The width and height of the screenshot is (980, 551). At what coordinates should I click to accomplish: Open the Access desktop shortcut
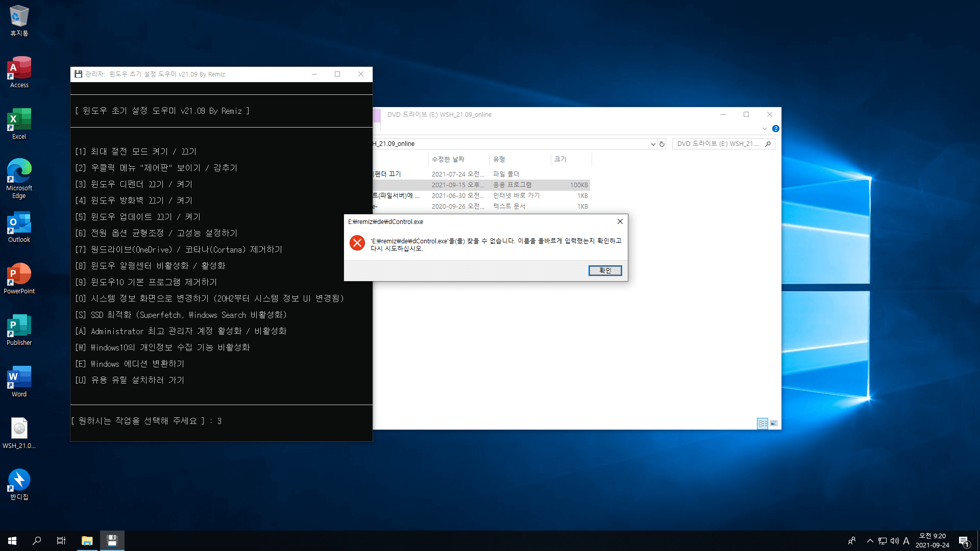tap(19, 72)
